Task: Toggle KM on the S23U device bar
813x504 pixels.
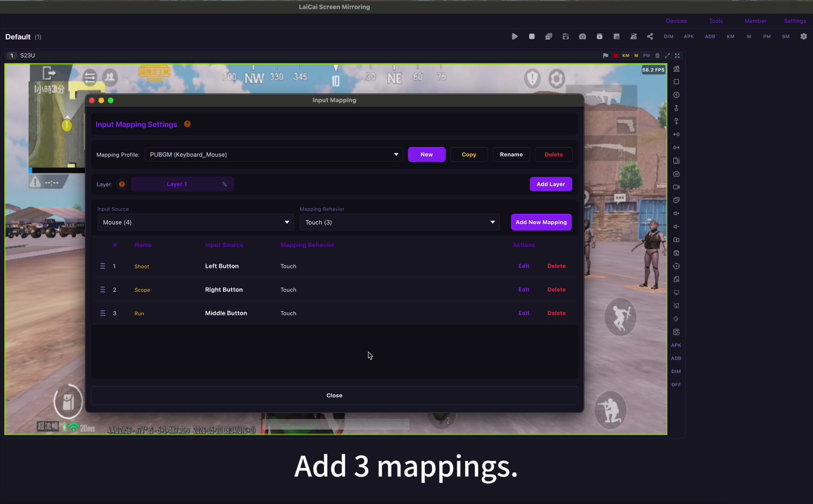Action: click(626, 56)
